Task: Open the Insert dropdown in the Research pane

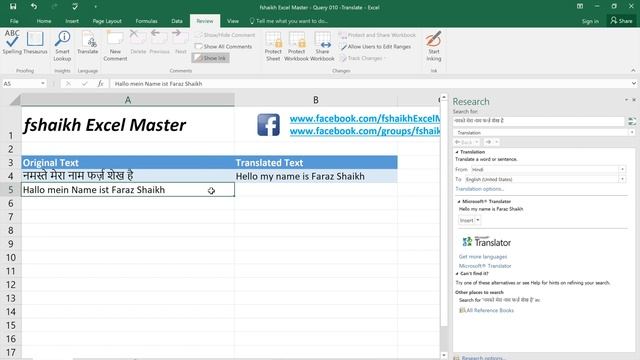Action: point(478,220)
